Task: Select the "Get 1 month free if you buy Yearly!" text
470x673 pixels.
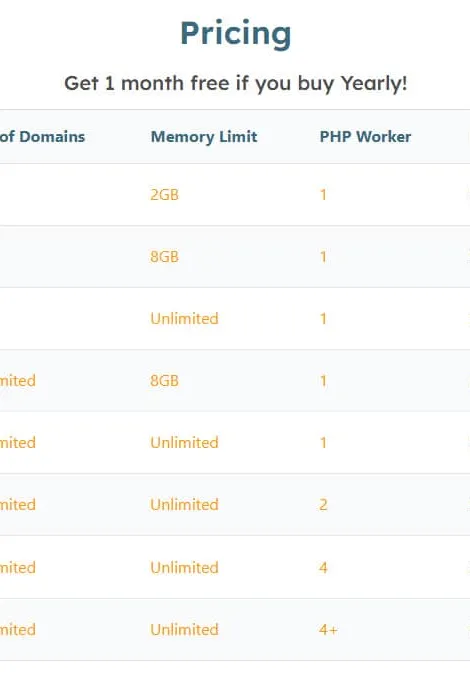Action: [236, 83]
